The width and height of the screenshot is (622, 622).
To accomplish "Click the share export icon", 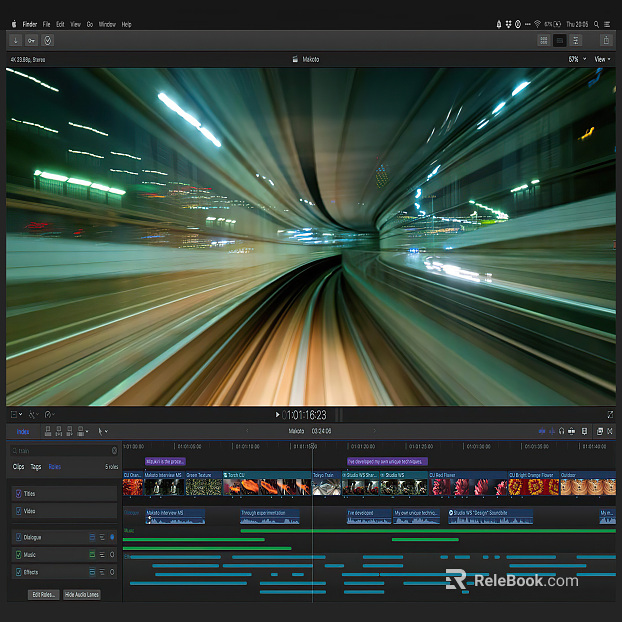I will click(x=606, y=40).
